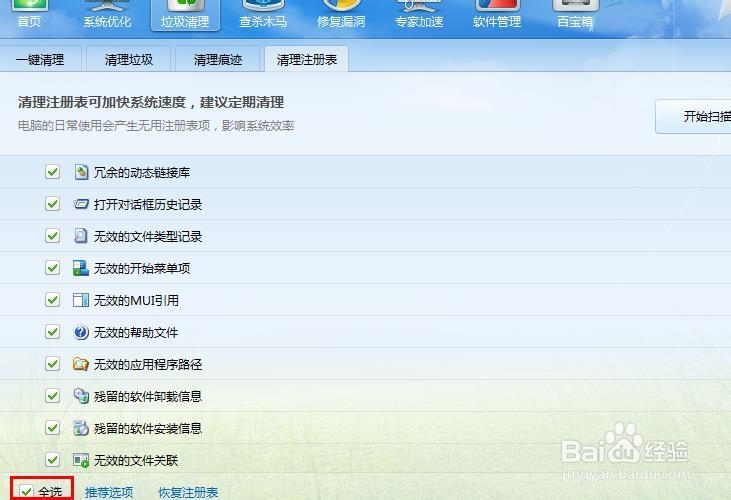Uncheck 无效的应用程序路径 checkbox
731x500 pixels.
coord(53,363)
